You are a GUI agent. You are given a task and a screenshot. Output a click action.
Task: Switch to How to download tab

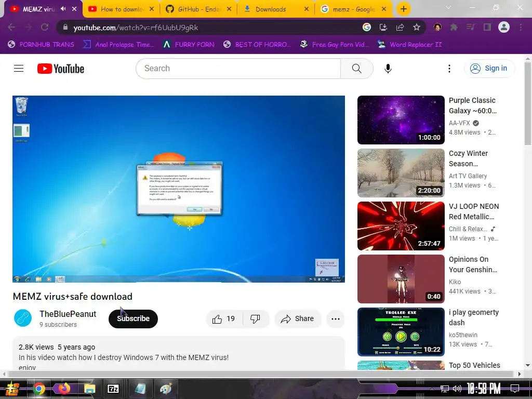click(122, 9)
